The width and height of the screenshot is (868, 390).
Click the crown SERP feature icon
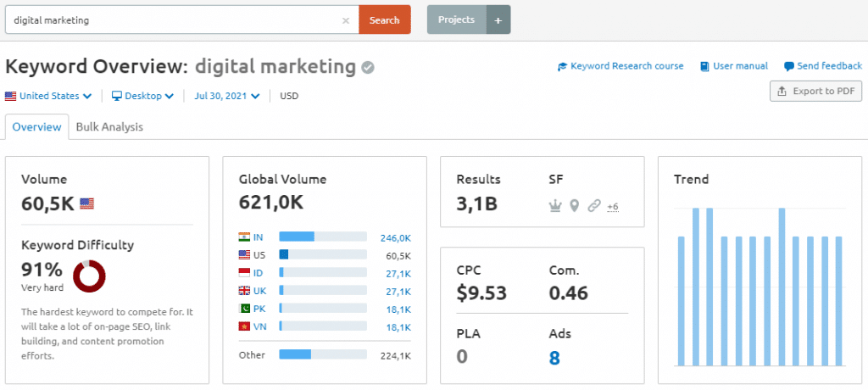click(x=554, y=206)
